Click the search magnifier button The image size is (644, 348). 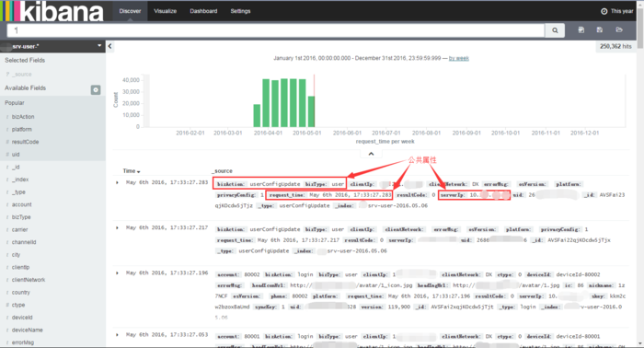tap(555, 30)
